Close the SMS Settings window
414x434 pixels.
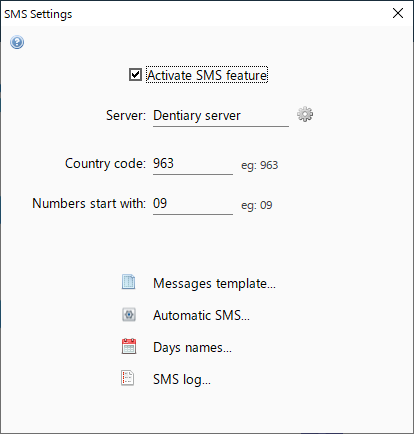pos(398,13)
